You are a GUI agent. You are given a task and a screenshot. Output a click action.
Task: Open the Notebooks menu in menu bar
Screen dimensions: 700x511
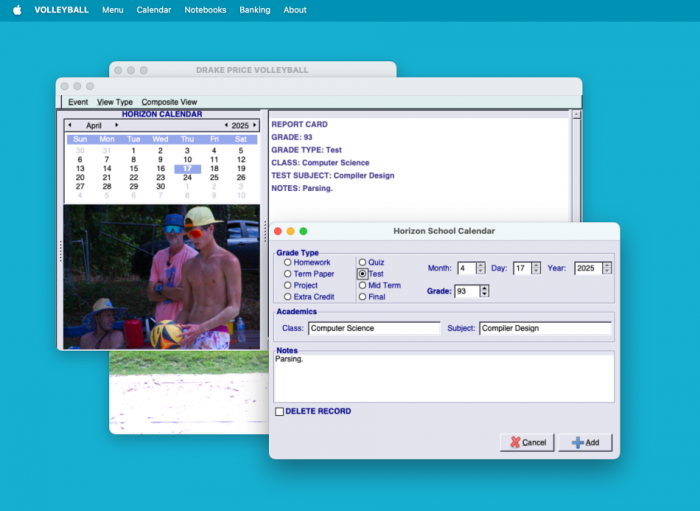point(205,10)
